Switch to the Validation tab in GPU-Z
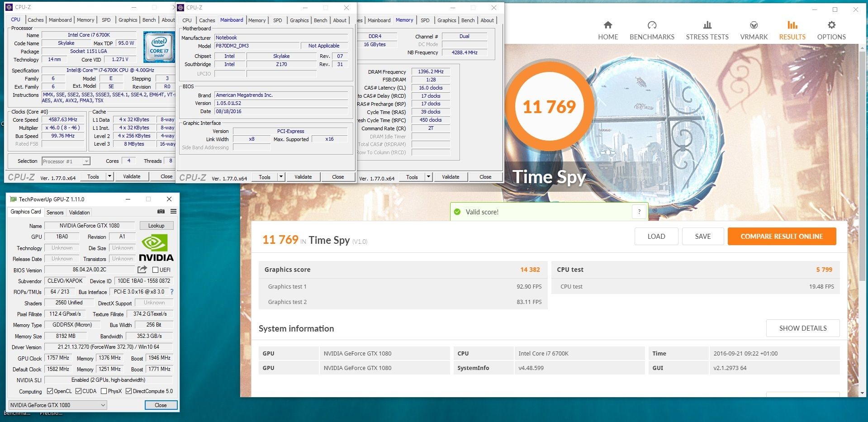 coord(80,212)
